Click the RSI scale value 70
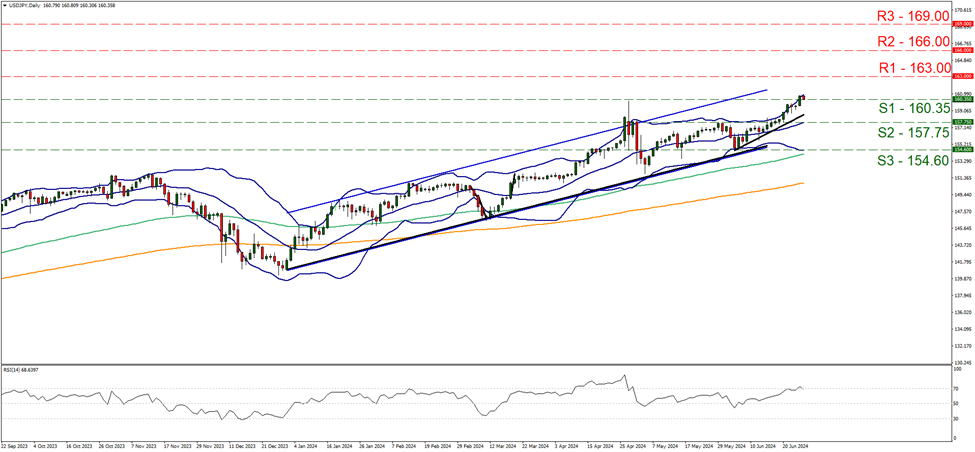The height and width of the screenshot is (452, 975). [956, 389]
